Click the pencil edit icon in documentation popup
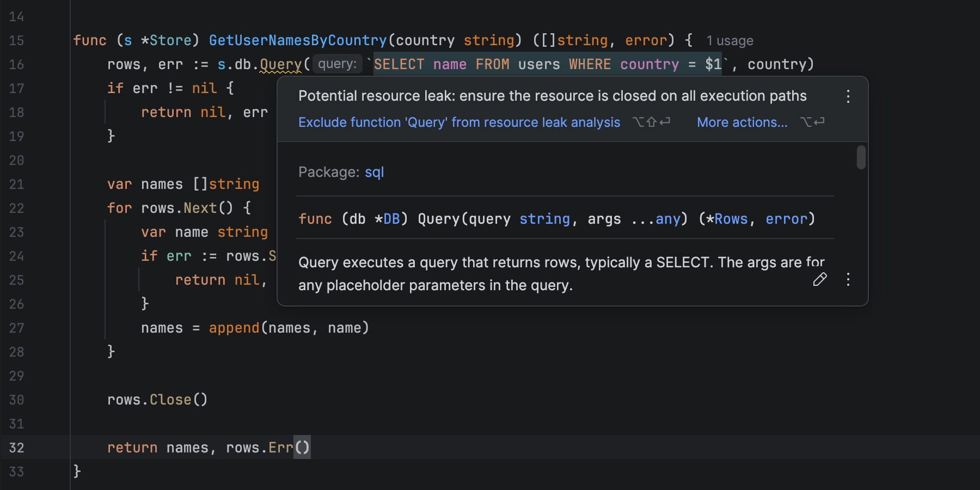This screenshot has width=980, height=490. 819,280
